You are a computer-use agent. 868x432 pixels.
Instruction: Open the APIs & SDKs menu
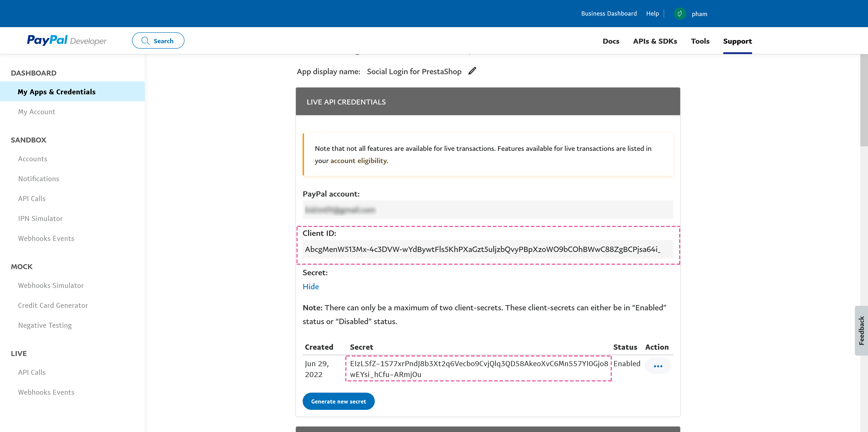(655, 41)
